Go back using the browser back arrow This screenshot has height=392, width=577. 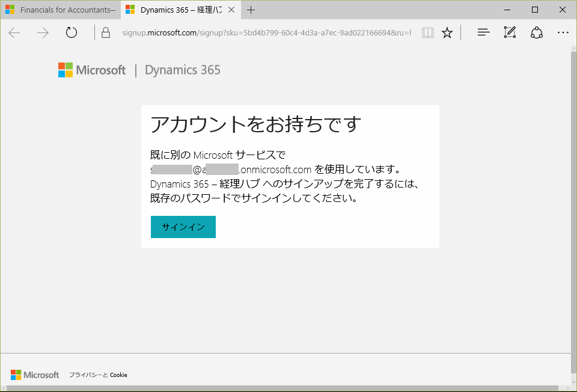tap(14, 32)
